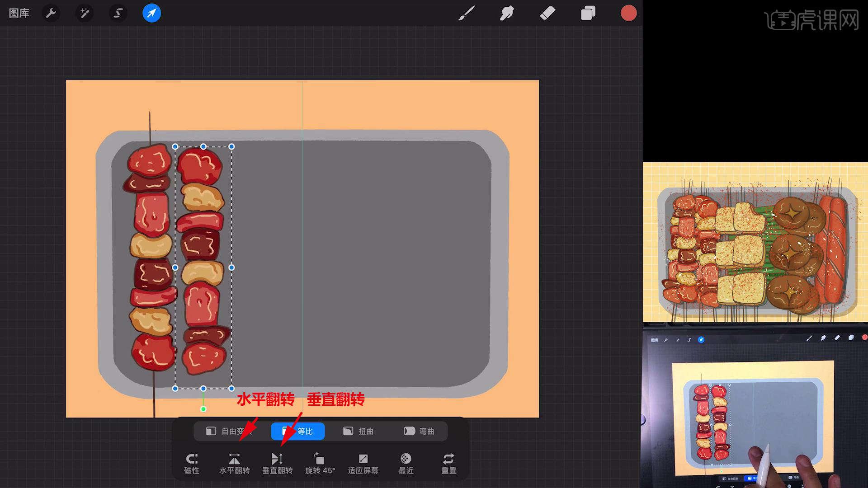Select the Brush tool
The width and height of the screenshot is (868, 488).
466,13
